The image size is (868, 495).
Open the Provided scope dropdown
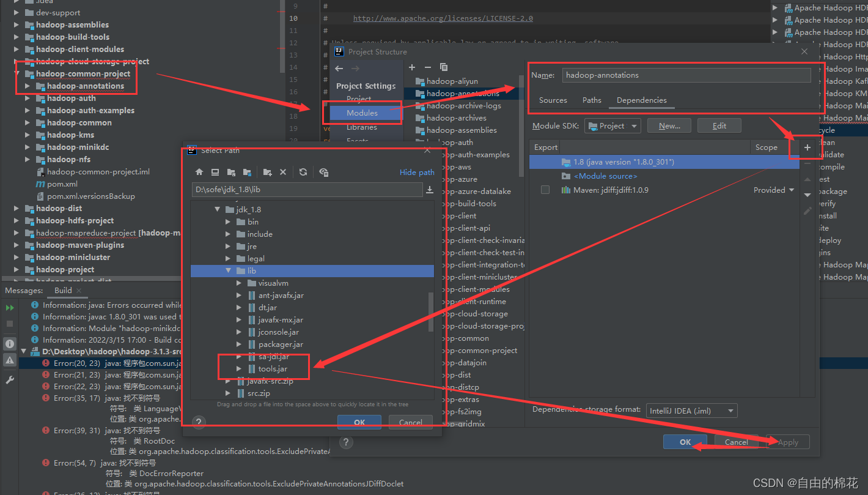coord(774,190)
